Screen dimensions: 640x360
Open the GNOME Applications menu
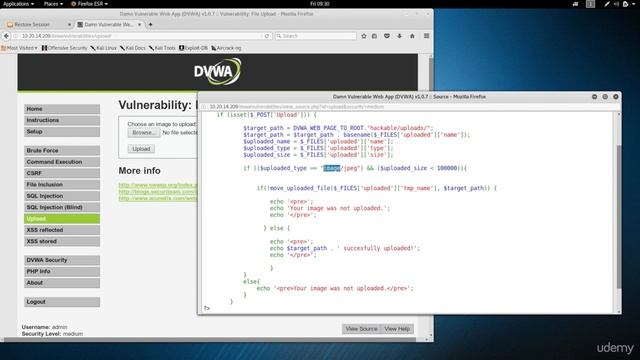pos(18,4)
